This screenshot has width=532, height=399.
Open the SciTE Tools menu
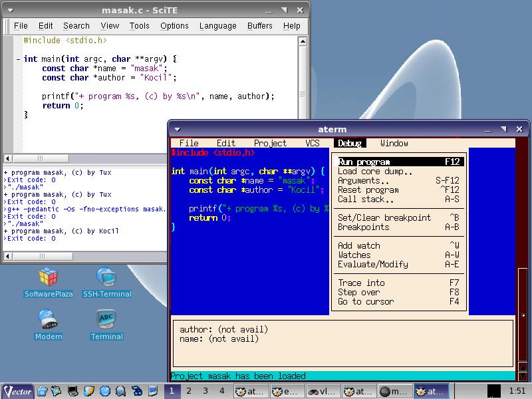click(x=140, y=26)
